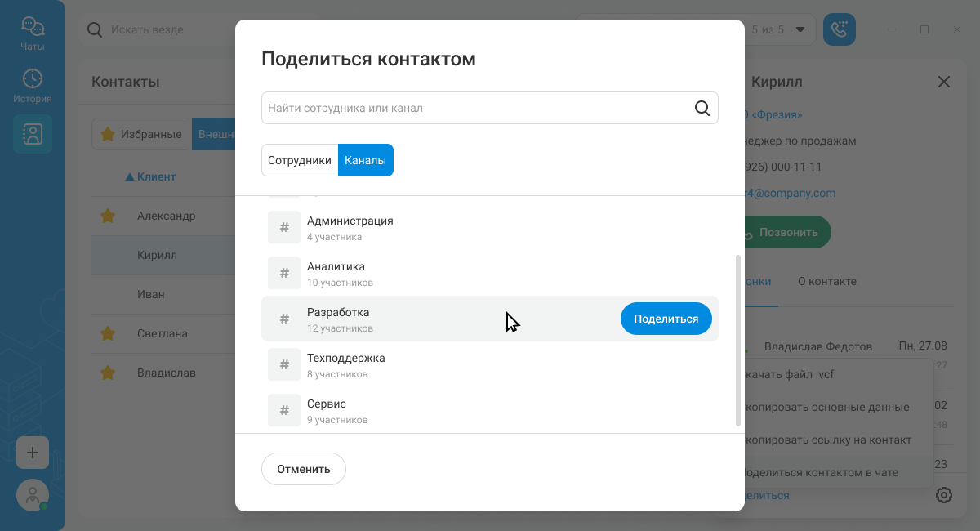The width and height of the screenshot is (980, 531).
Task: Click the channel list scrollbar
Action: click(x=738, y=339)
